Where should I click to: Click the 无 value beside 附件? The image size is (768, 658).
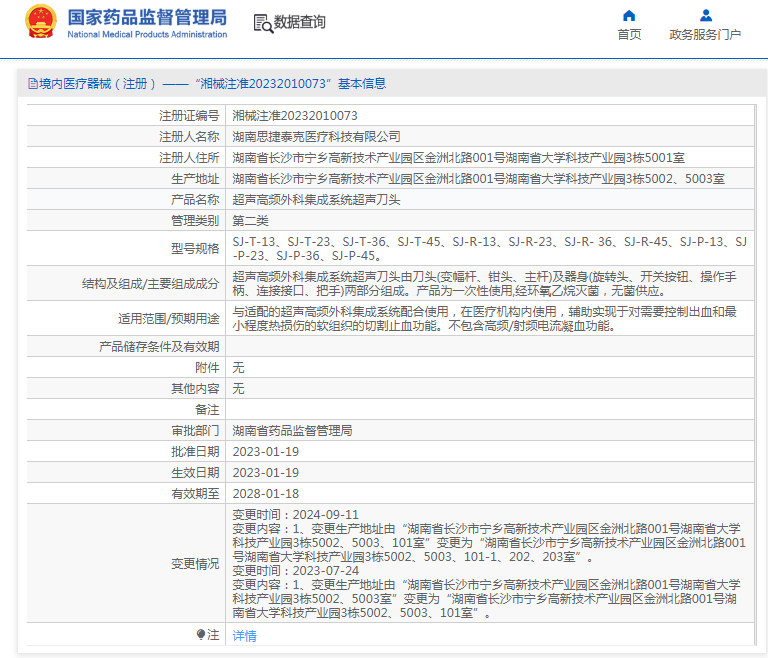[x=238, y=367]
